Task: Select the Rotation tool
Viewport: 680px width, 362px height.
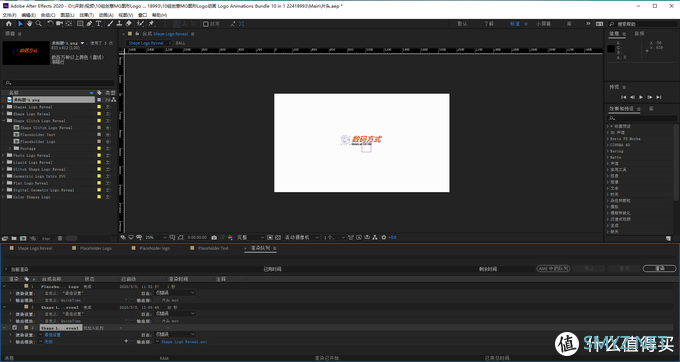Action: click(50, 24)
